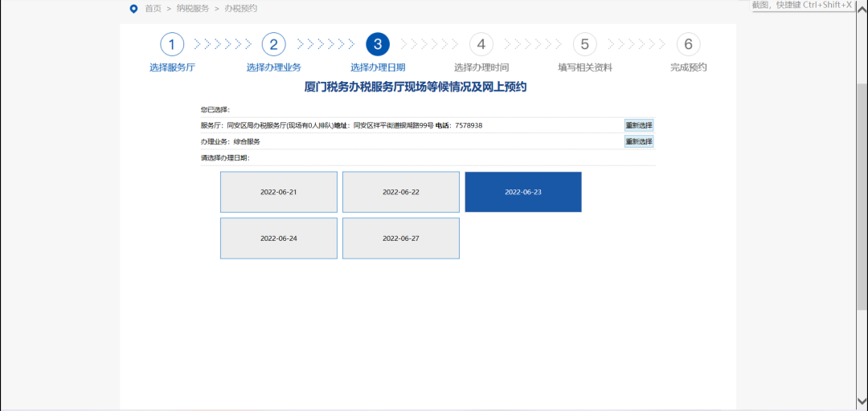Screen dimensions: 868x411
Task: Click 重新选择 button for 服务厅 row
Action: [x=639, y=125]
